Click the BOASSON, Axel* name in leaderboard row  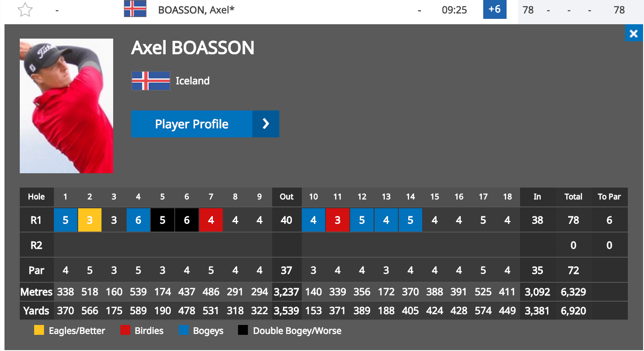coord(197,9)
